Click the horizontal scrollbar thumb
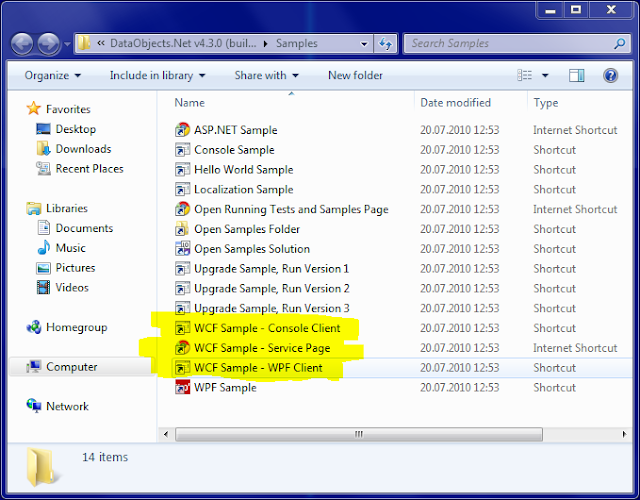Image resolution: width=640 pixels, height=500 pixels. (359, 434)
